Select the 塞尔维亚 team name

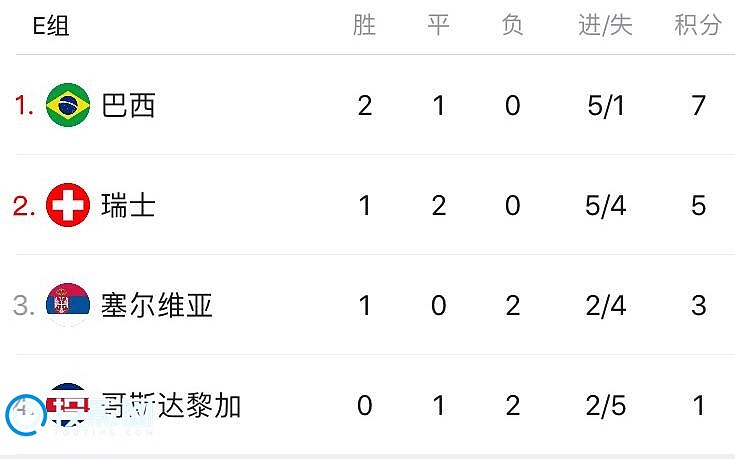pos(157,305)
